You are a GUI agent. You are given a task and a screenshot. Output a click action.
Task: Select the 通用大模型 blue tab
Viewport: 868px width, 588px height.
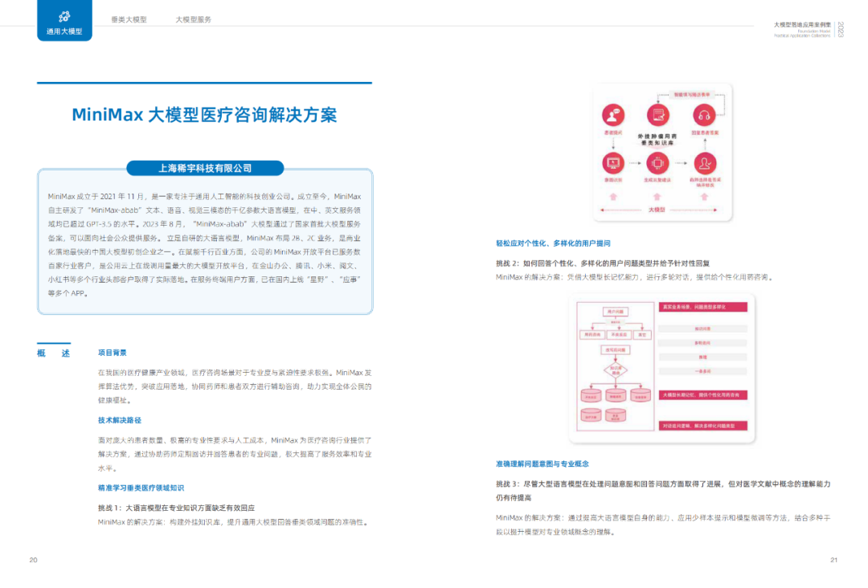point(64,20)
